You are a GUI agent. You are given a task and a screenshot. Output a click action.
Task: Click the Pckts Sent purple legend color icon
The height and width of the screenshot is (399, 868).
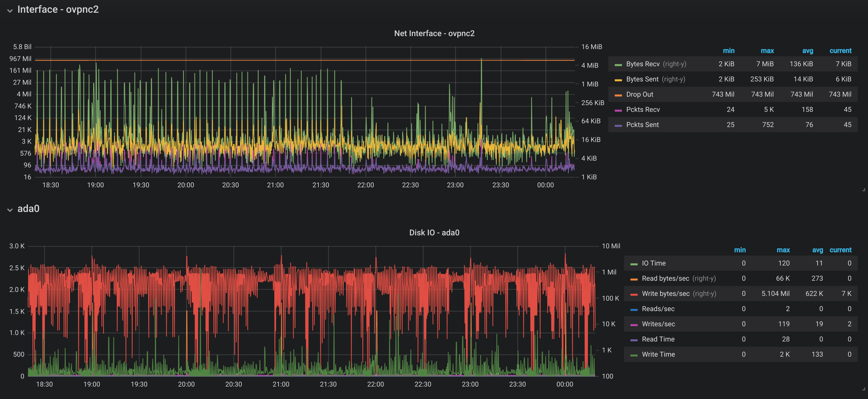(618, 125)
